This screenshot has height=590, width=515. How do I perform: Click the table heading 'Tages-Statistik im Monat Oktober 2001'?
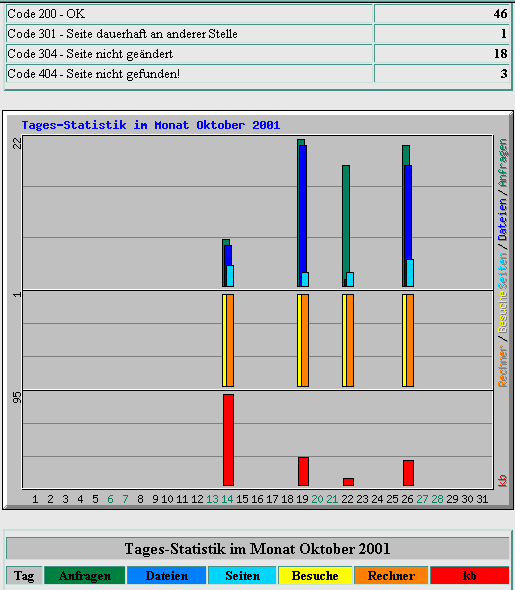(257, 549)
